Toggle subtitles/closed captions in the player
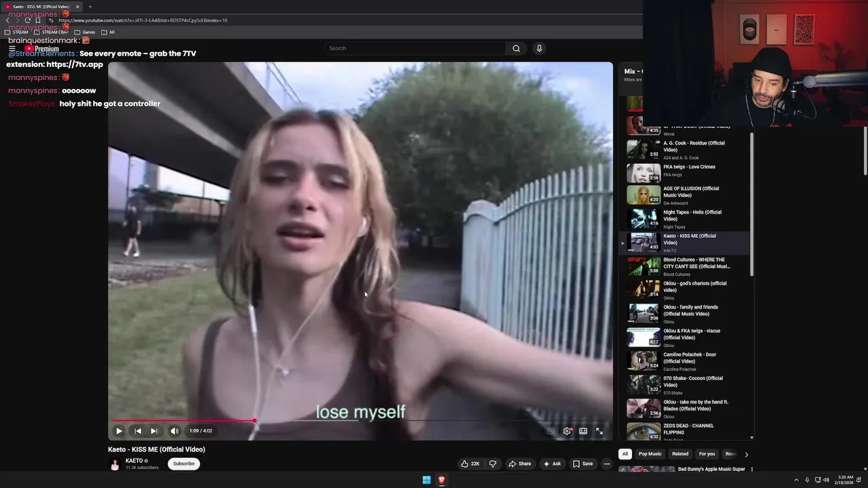The image size is (868, 488). tap(551, 431)
